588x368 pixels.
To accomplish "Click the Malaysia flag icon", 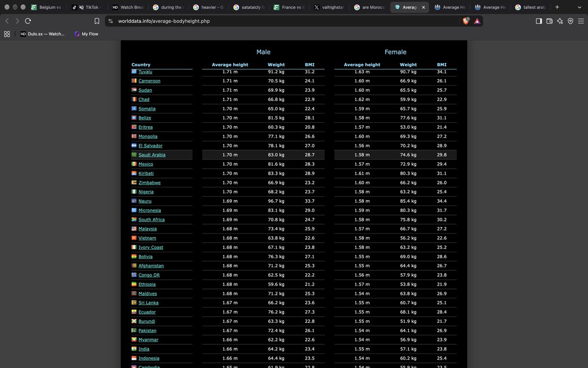I will click(134, 229).
